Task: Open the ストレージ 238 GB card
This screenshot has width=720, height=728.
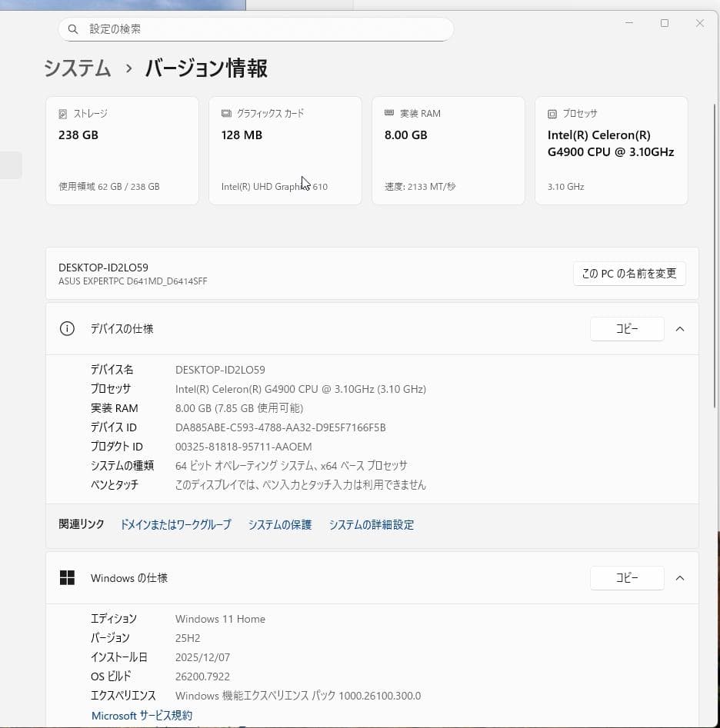Action: 122,151
